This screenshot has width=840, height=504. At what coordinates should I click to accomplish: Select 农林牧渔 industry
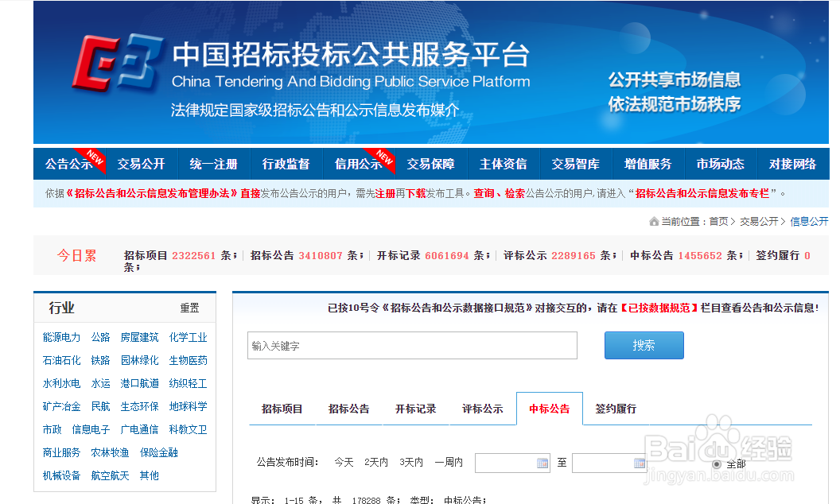[111, 452]
